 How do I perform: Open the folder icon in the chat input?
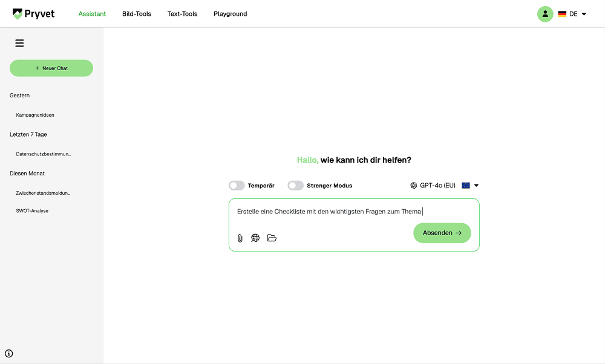click(272, 238)
